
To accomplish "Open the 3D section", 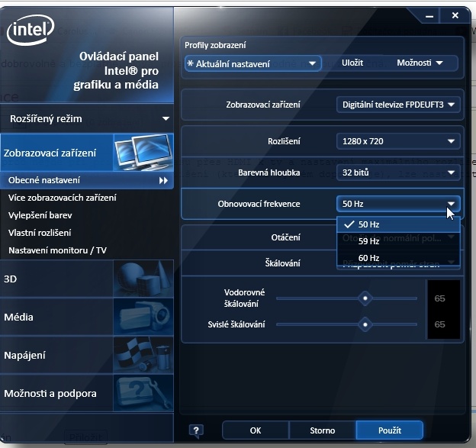I will [87, 279].
